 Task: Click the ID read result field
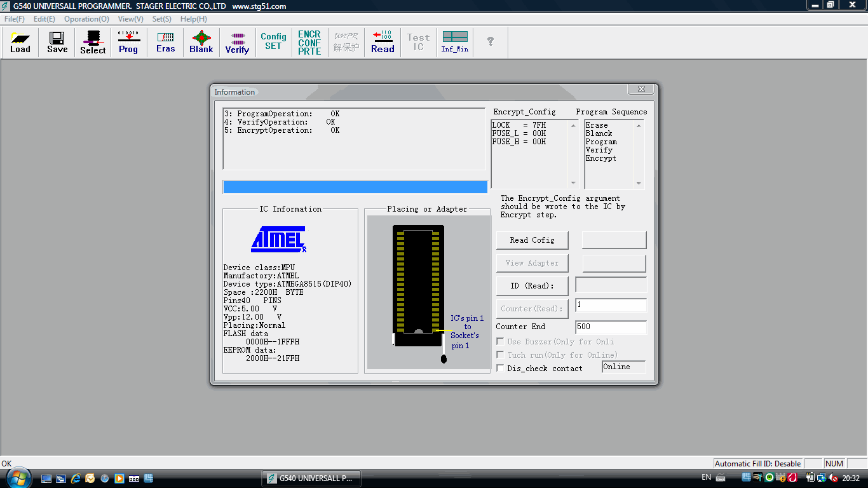point(611,285)
